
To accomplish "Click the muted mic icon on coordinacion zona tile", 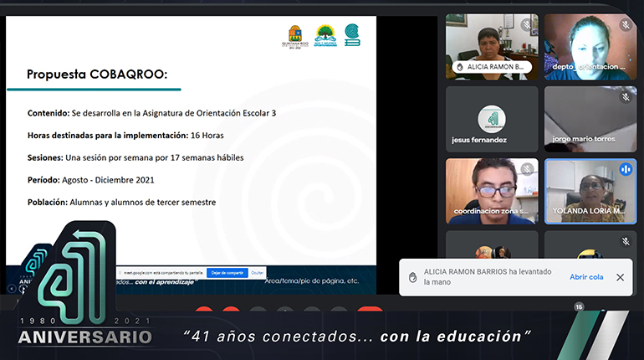I will (527, 170).
